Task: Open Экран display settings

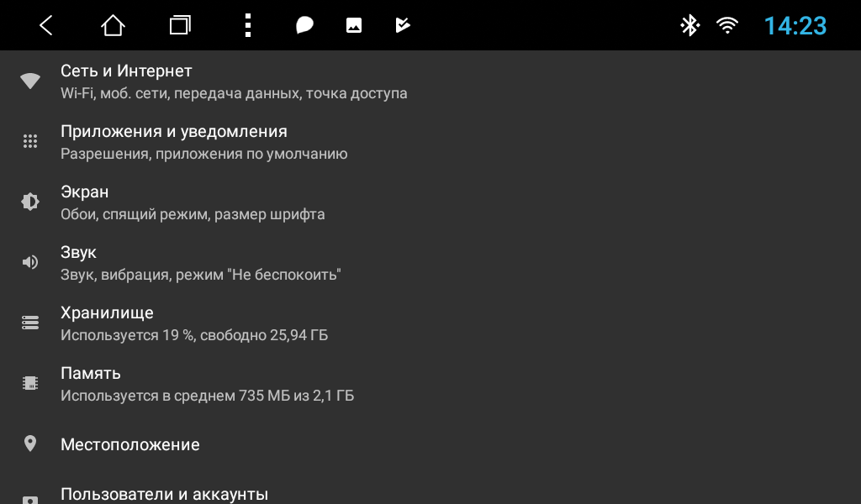Action: [x=430, y=202]
